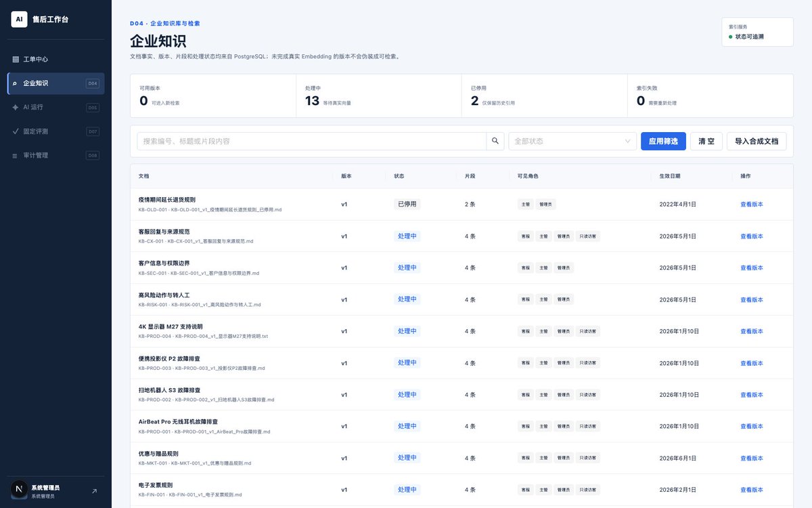
Task: Open 查看版本 for 客户信息与权限边界
Action: (752, 268)
